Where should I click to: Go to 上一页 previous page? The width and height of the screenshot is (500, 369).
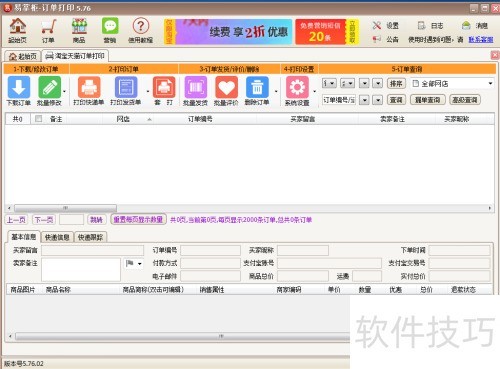16,219
